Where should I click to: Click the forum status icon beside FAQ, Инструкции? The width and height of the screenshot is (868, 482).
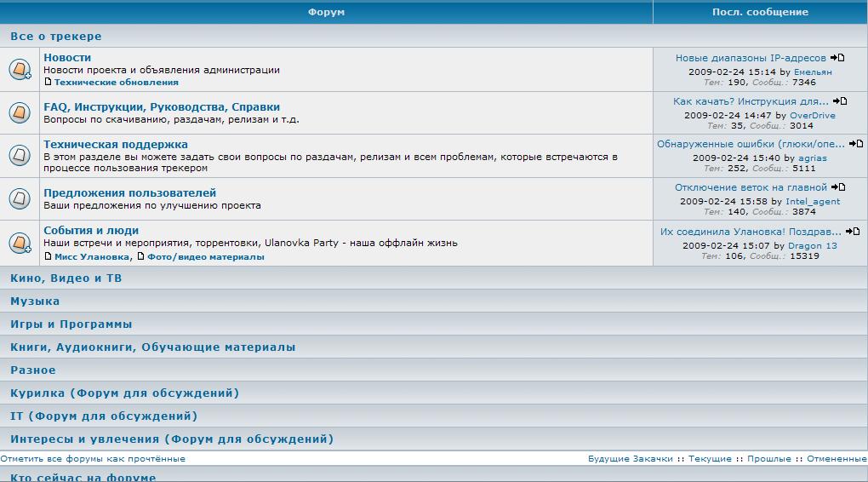20,112
